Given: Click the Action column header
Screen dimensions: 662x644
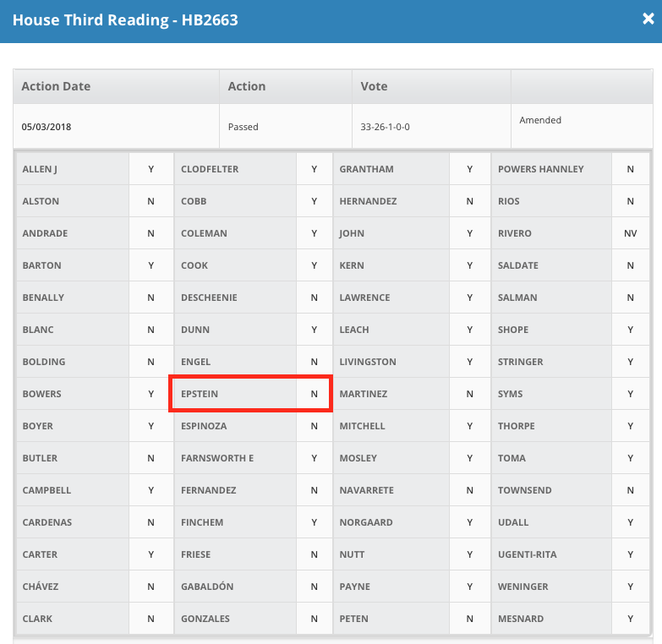Looking at the screenshot, I should click(286, 86).
